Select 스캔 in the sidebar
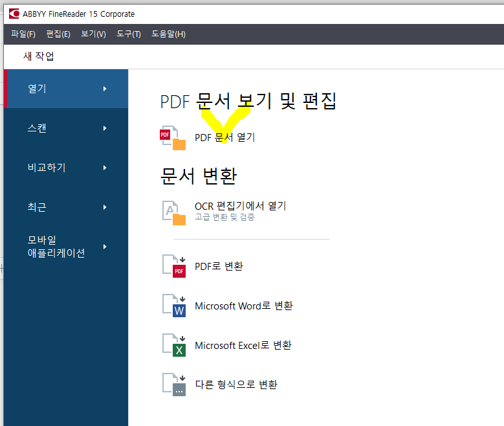The image size is (504, 426). click(x=66, y=128)
